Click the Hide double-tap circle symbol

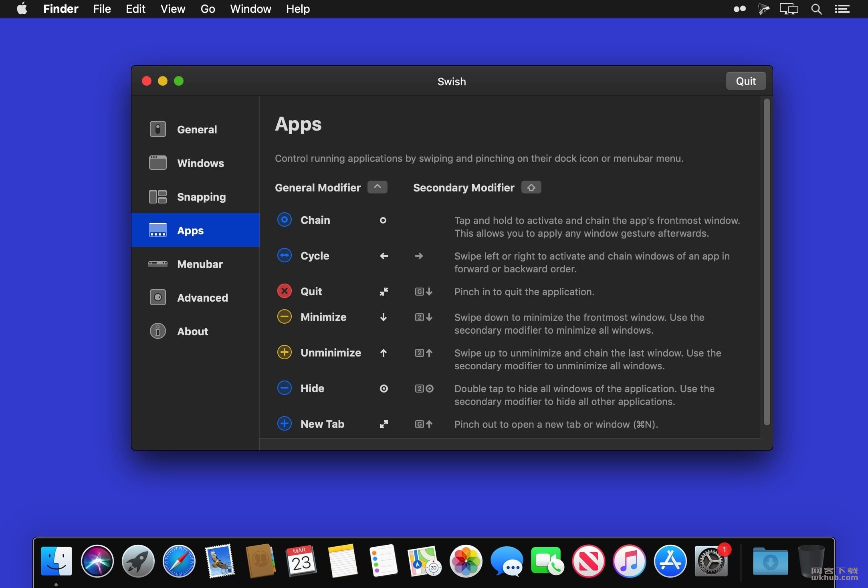(x=384, y=389)
